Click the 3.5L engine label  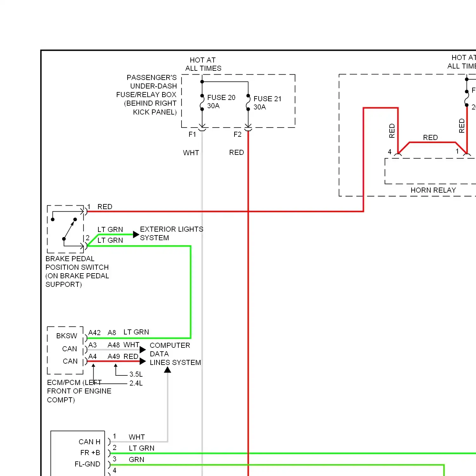(136, 374)
